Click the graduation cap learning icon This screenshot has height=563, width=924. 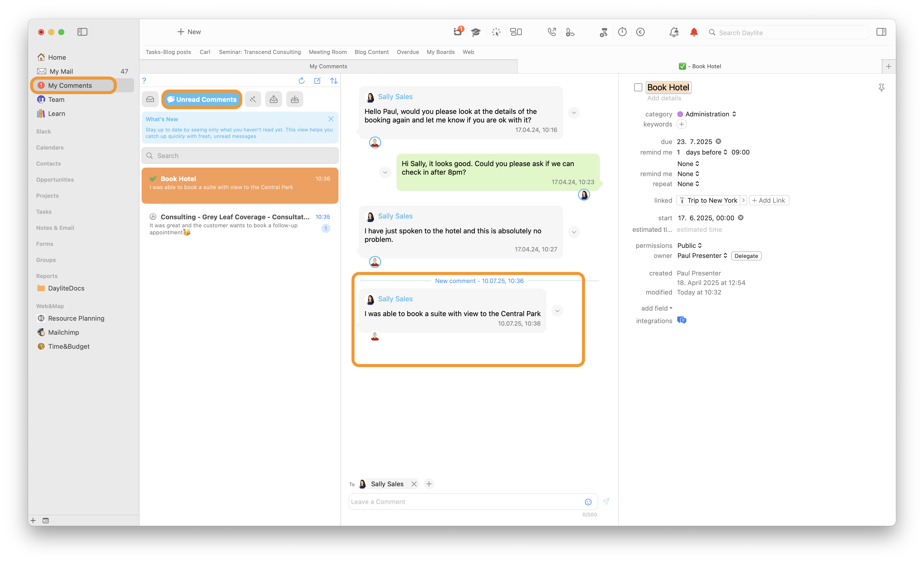[x=476, y=32]
